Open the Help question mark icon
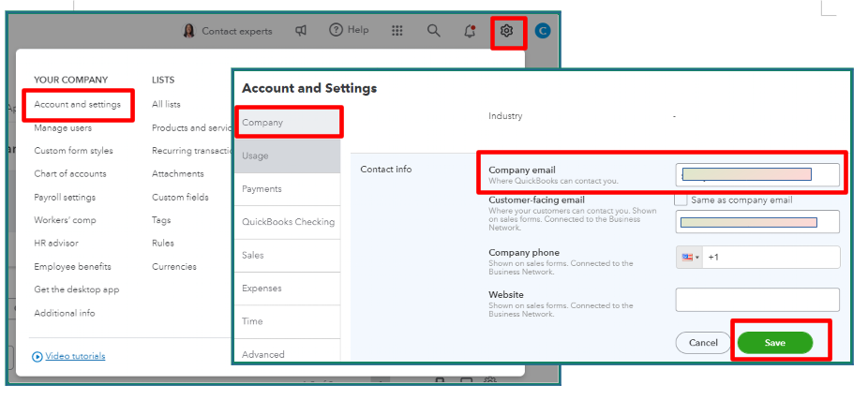 click(x=336, y=30)
